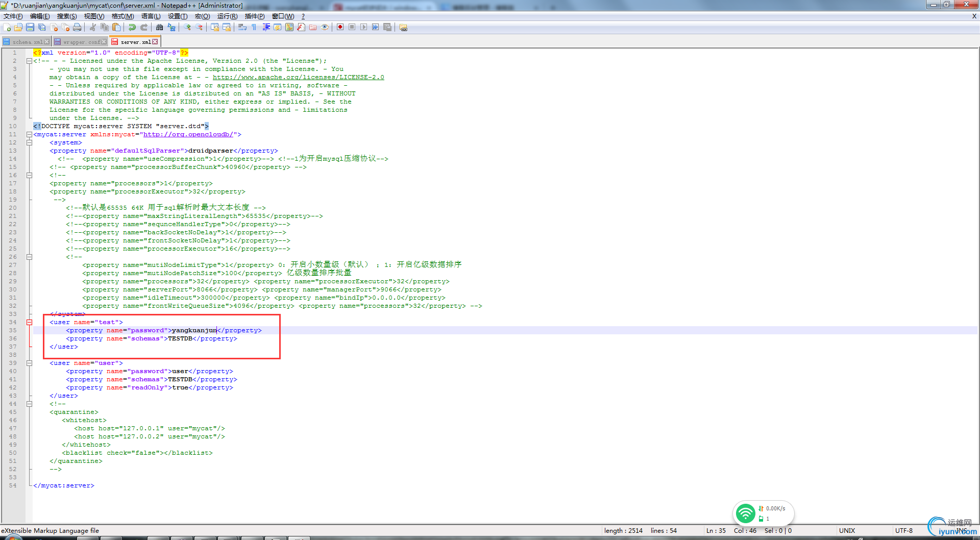Screen dimensions: 980x540
Task: Collapse the user "user" fold on line 39
Action: tap(29, 363)
